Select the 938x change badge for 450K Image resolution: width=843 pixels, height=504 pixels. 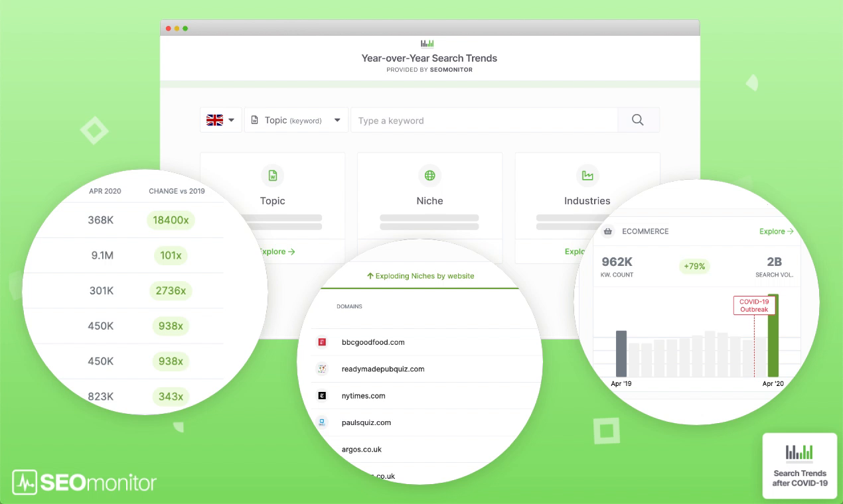click(171, 326)
